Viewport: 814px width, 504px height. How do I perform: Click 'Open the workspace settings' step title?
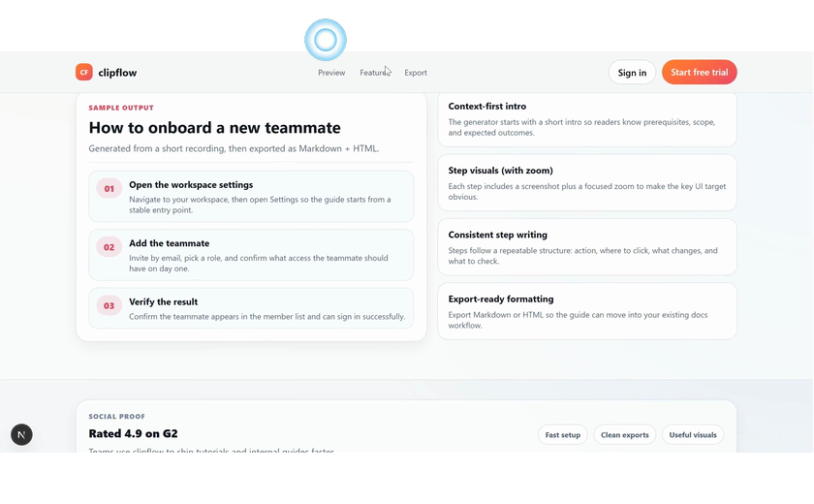pyautogui.click(x=191, y=185)
